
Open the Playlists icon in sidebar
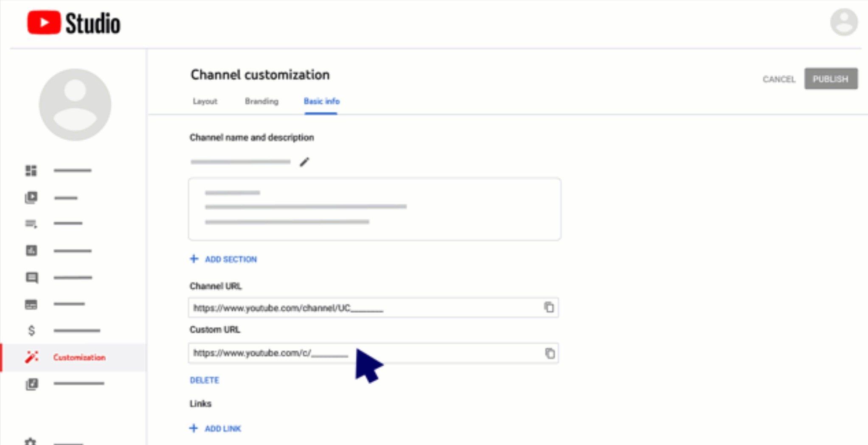click(x=31, y=224)
